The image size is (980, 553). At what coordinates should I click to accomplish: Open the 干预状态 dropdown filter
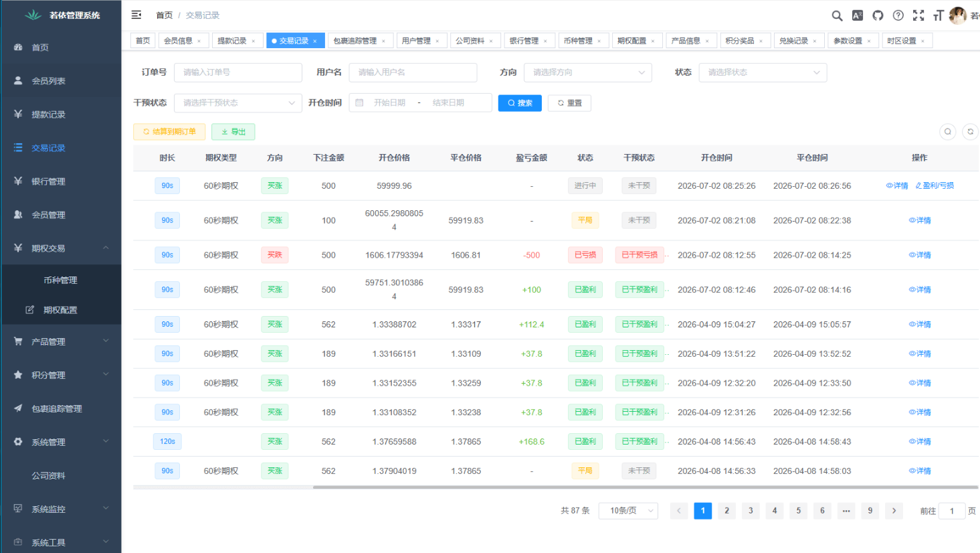[238, 103]
